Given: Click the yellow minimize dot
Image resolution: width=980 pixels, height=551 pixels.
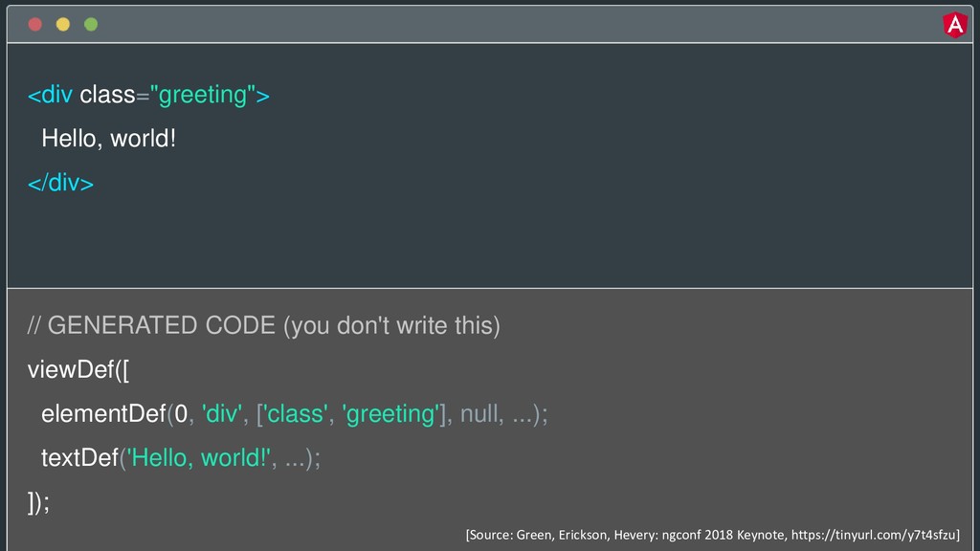Looking at the screenshot, I should [63, 24].
